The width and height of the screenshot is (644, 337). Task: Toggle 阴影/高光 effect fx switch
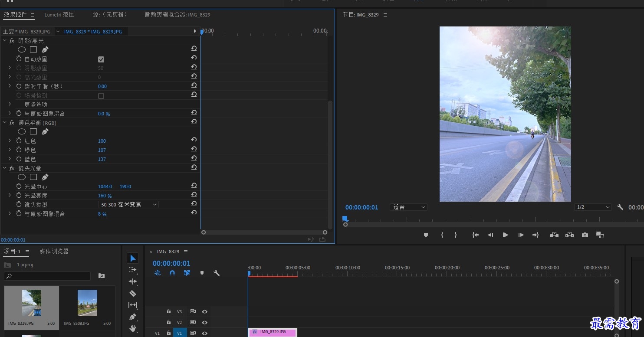click(12, 41)
